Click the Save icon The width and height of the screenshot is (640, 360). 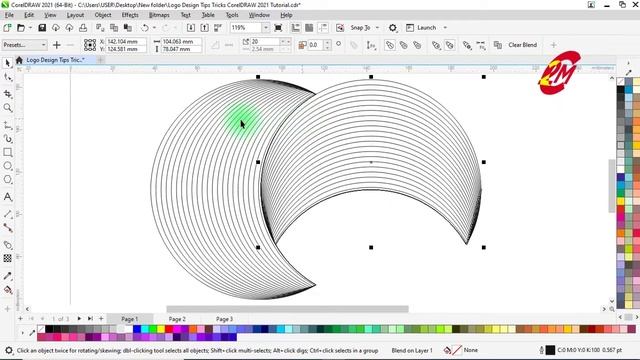tap(42, 28)
